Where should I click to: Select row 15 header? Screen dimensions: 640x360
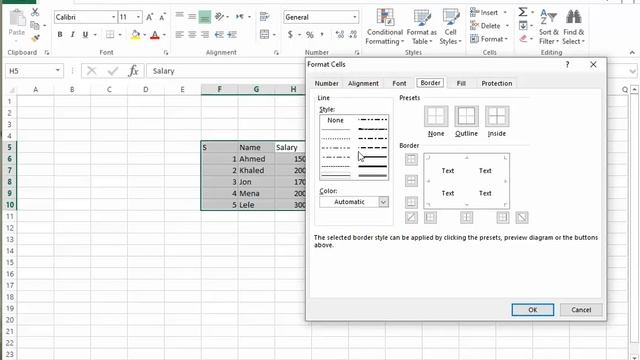pos(10,262)
